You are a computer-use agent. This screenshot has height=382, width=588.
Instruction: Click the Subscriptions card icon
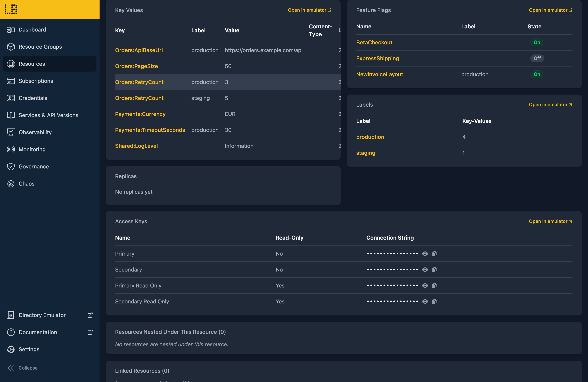click(11, 81)
